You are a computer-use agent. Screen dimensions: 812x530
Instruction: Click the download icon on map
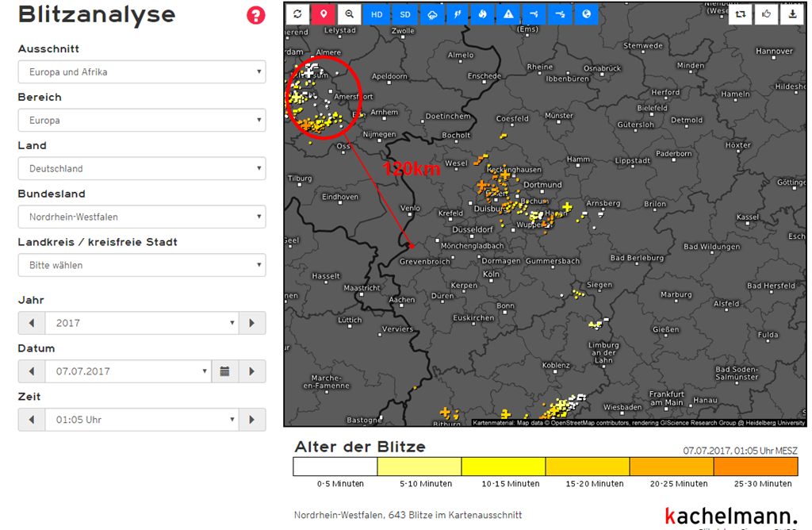(x=792, y=14)
